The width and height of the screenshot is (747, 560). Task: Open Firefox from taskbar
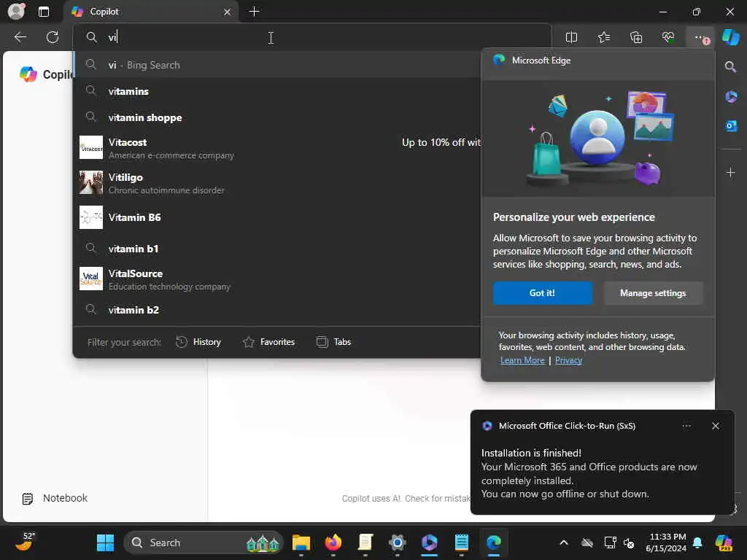point(333,542)
